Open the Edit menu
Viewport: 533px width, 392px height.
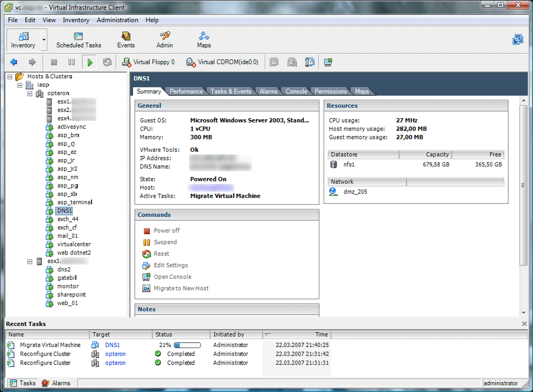[30, 20]
